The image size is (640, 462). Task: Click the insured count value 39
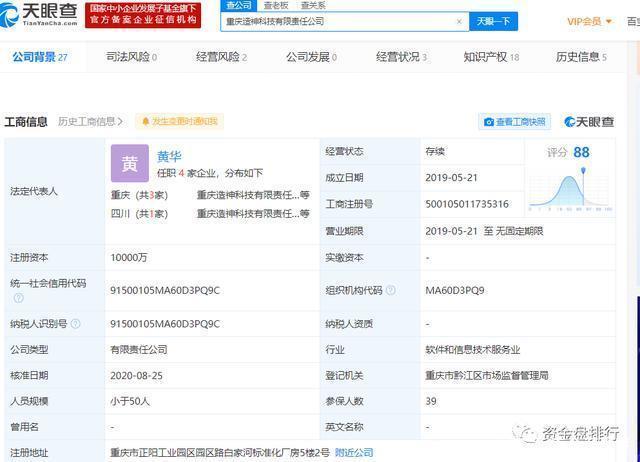(431, 401)
